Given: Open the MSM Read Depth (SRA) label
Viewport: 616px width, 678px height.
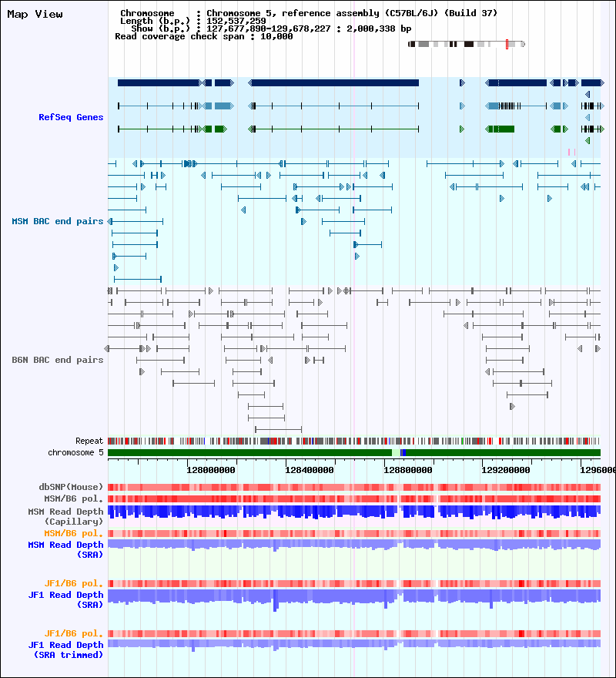Looking at the screenshot, I should pyautogui.click(x=65, y=549).
